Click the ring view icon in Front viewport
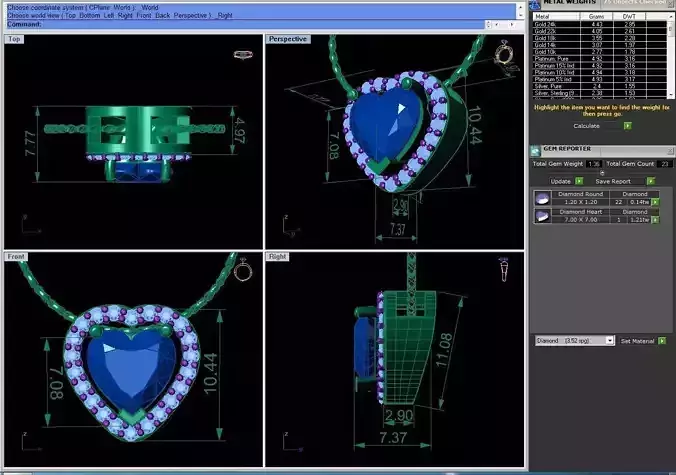This screenshot has width=676, height=475. (x=243, y=270)
